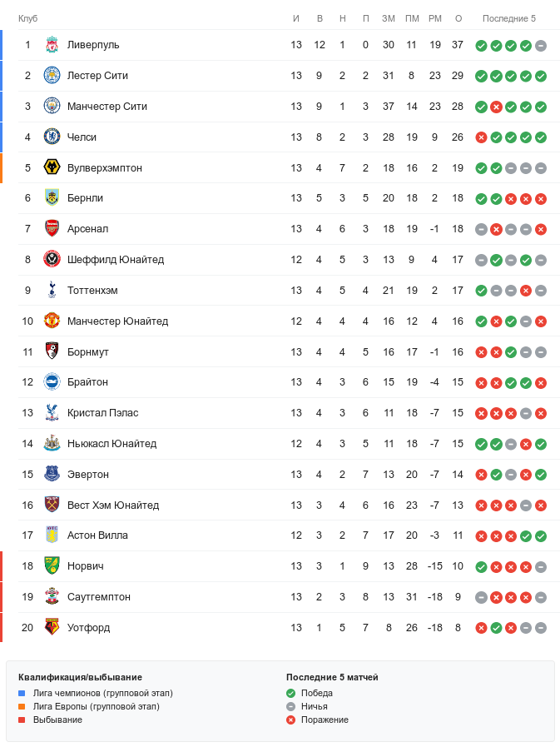Click the green Победа legend icon

(290, 693)
